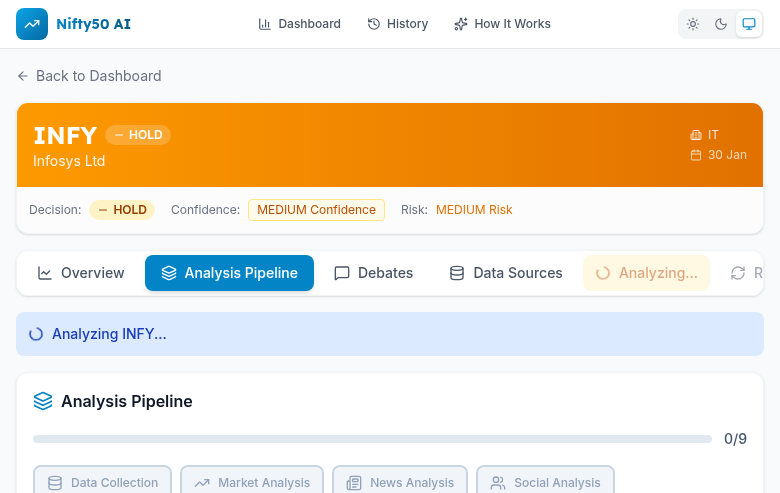
Task: Click the Analyzing... button
Action: click(x=646, y=273)
